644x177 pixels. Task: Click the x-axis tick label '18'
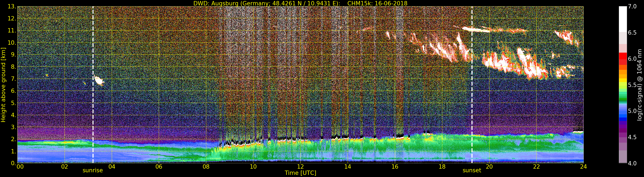[442, 166]
